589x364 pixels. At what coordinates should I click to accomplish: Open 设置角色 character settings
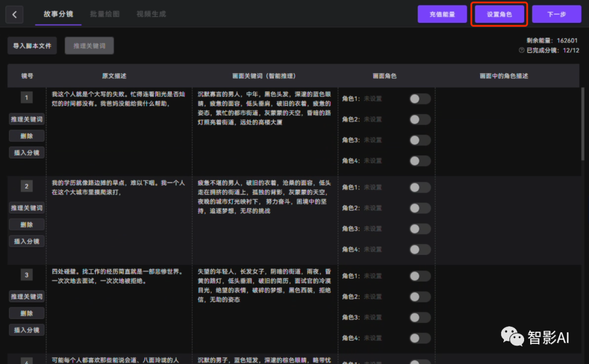pos(499,14)
